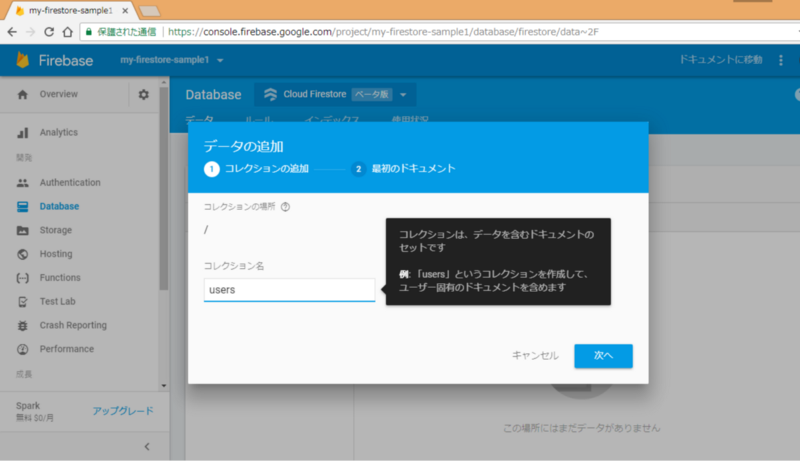Go to browser home icon
The width and height of the screenshot is (800, 461).
click(67, 32)
